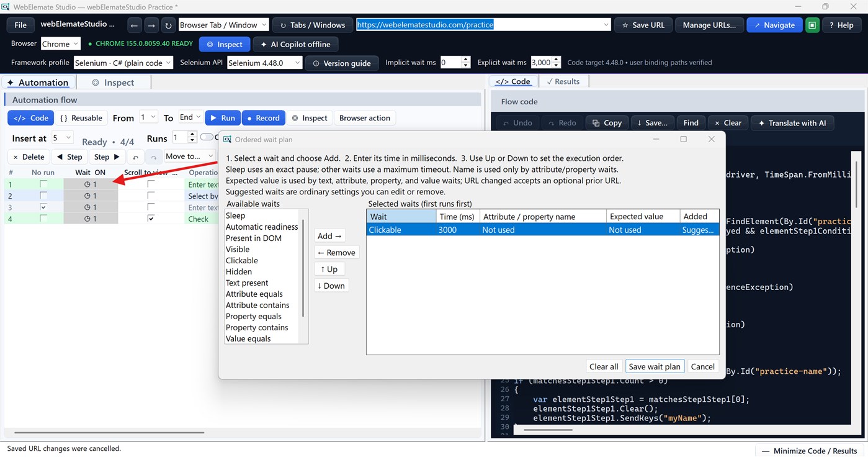Click the ← Remove button
The height and width of the screenshot is (457, 868).
pos(336,253)
